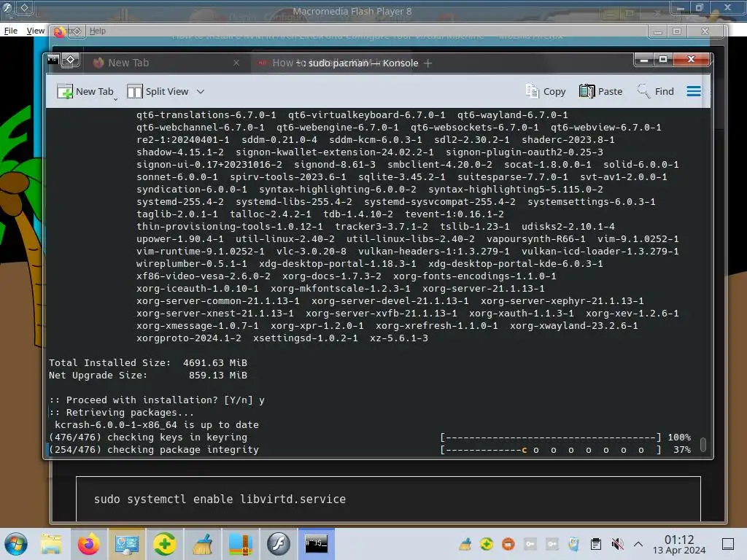Unmute via the muted volume tray icon
Viewport: 747px width, 560px height.
pos(617,544)
